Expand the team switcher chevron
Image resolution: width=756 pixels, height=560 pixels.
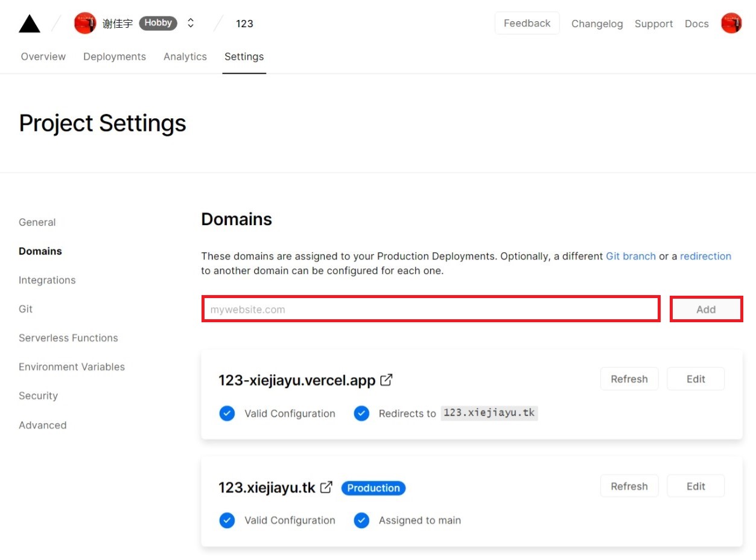click(x=190, y=22)
